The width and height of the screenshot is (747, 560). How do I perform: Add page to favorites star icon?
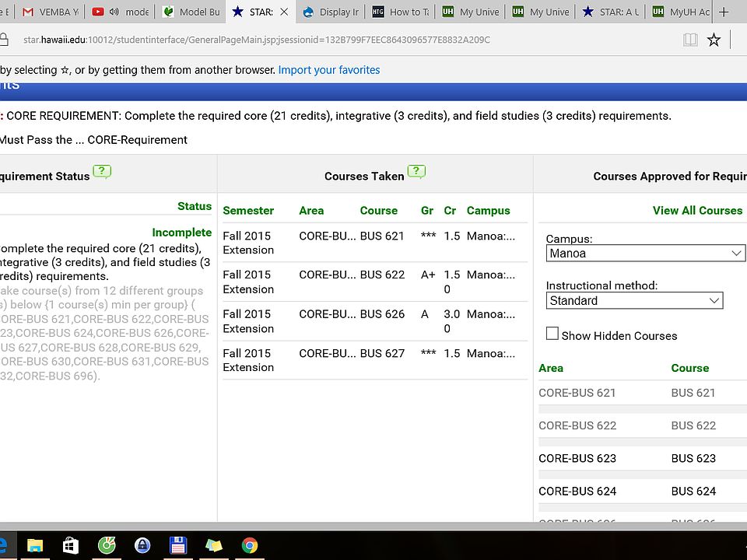click(714, 40)
